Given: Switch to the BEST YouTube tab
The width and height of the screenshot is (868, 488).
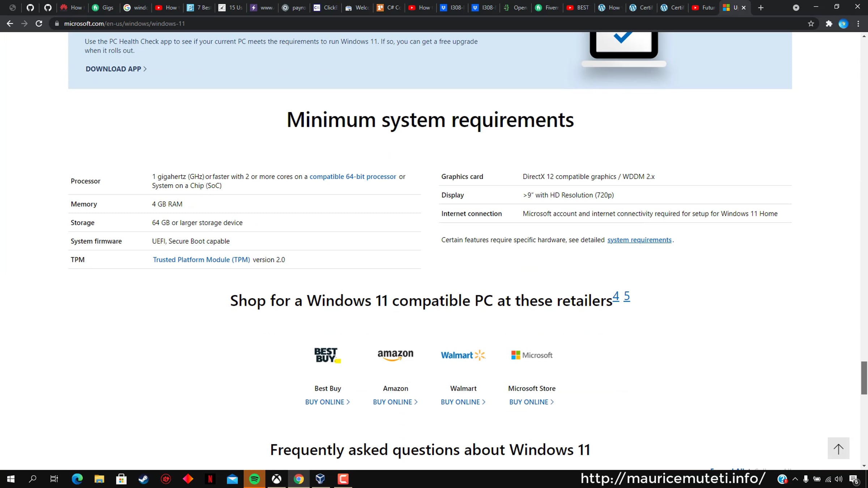Looking at the screenshot, I should point(579,8).
